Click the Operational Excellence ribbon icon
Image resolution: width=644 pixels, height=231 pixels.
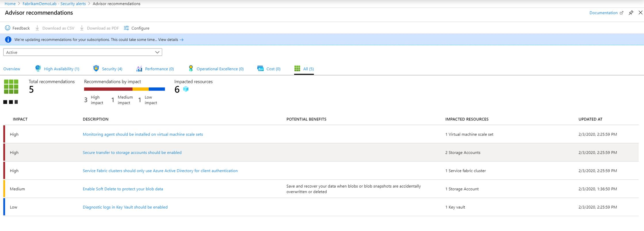tap(191, 68)
